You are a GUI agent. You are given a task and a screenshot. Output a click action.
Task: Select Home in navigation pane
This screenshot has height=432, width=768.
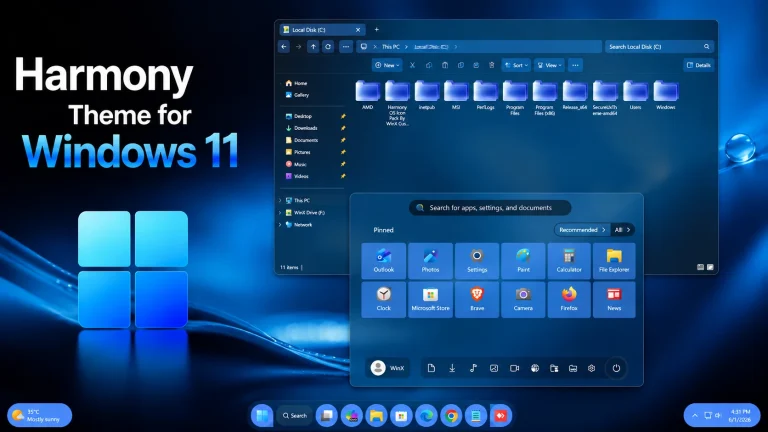(296, 83)
